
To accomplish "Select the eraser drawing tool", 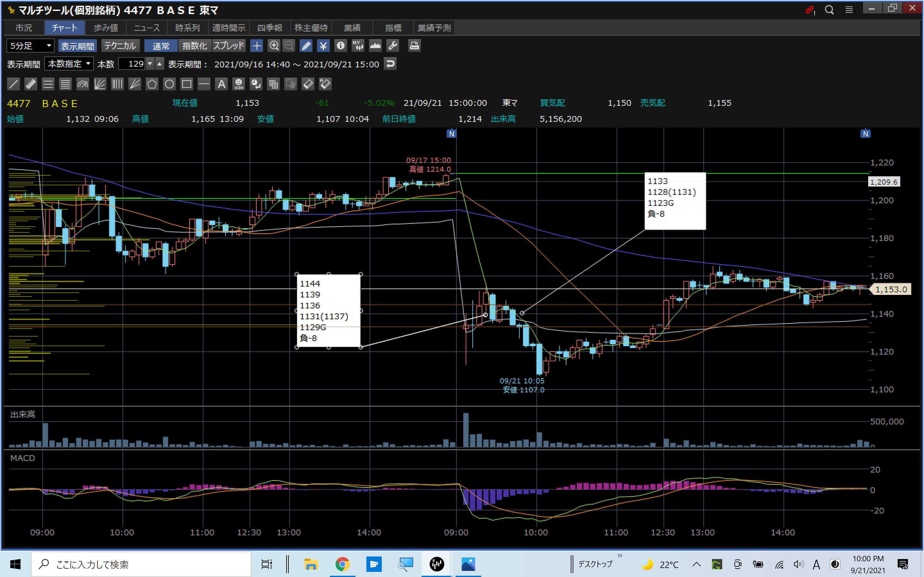I will [308, 84].
